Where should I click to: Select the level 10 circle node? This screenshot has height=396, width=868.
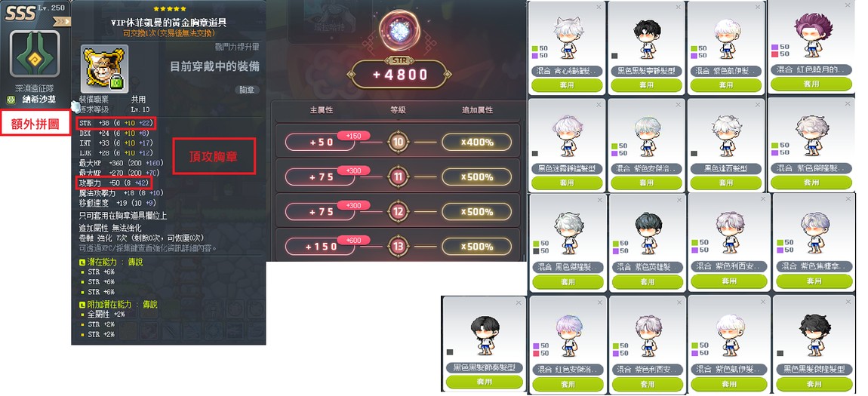(x=398, y=142)
